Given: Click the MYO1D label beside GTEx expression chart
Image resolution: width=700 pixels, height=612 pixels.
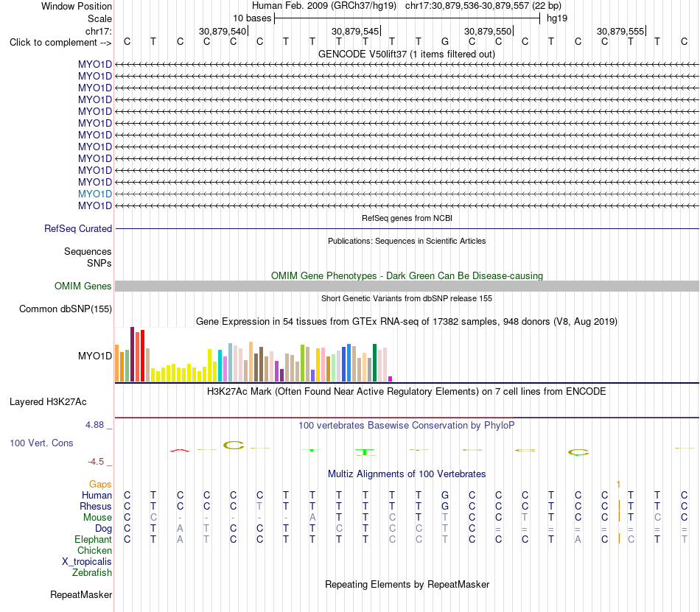Looking at the screenshot, I should click(94, 356).
